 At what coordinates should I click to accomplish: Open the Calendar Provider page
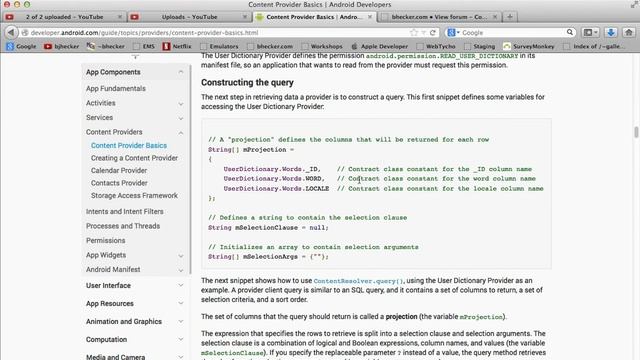119,171
